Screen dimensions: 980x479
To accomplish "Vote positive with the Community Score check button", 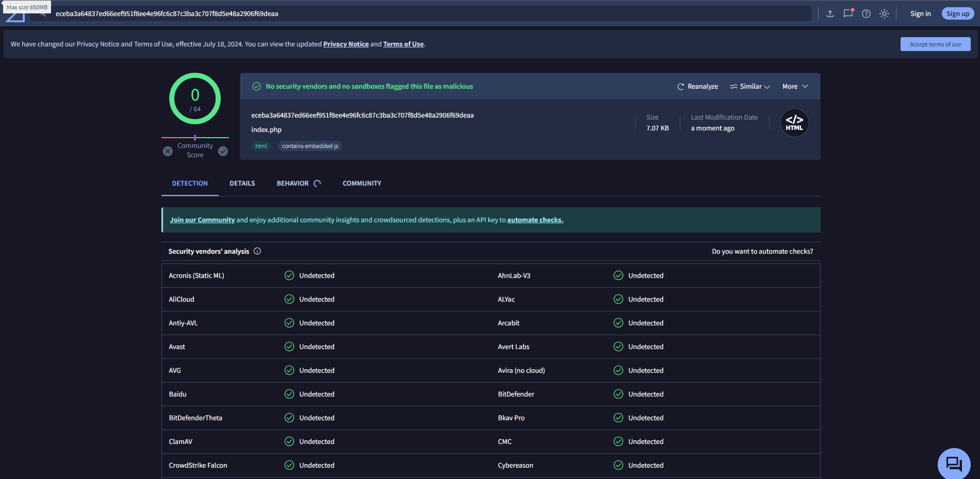I will (223, 151).
